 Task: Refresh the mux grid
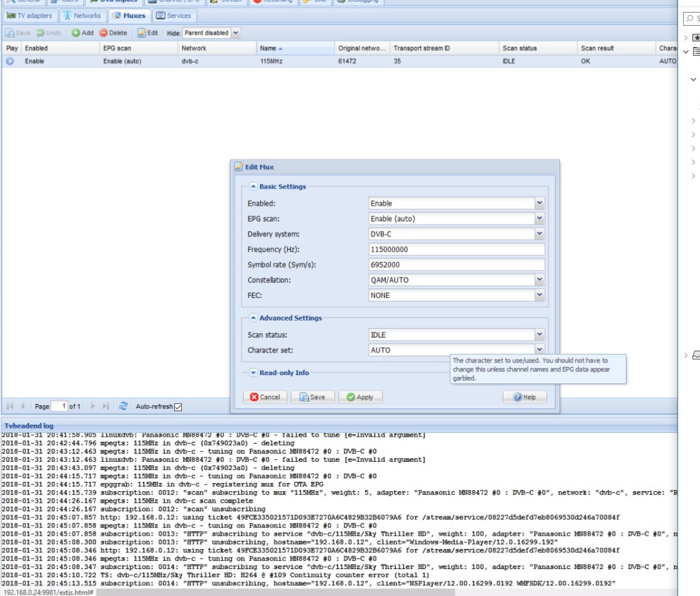tap(124, 407)
